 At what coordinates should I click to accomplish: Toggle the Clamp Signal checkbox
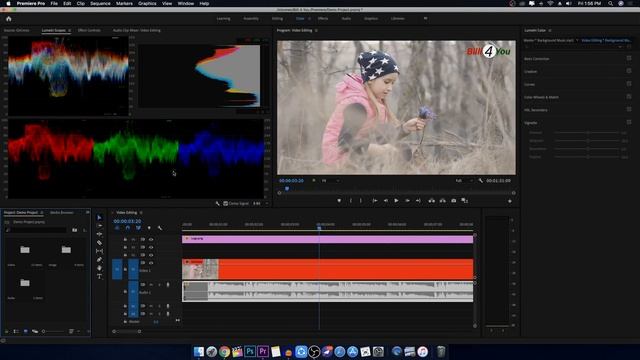(225, 203)
